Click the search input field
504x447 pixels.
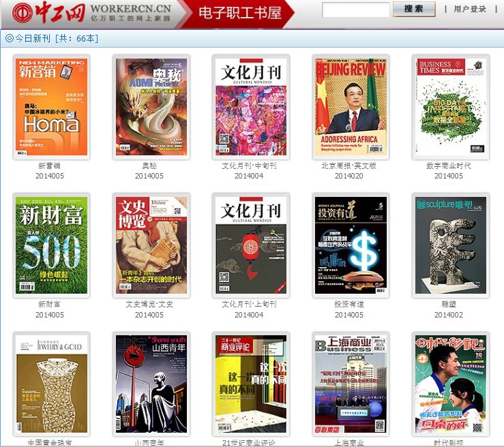(355, 10)
